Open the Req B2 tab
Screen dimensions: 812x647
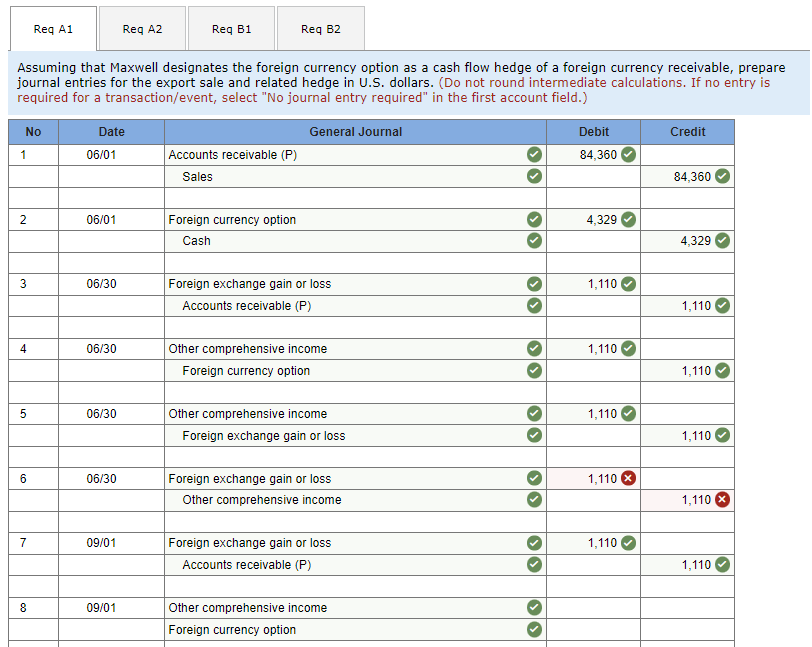point(321,29)
